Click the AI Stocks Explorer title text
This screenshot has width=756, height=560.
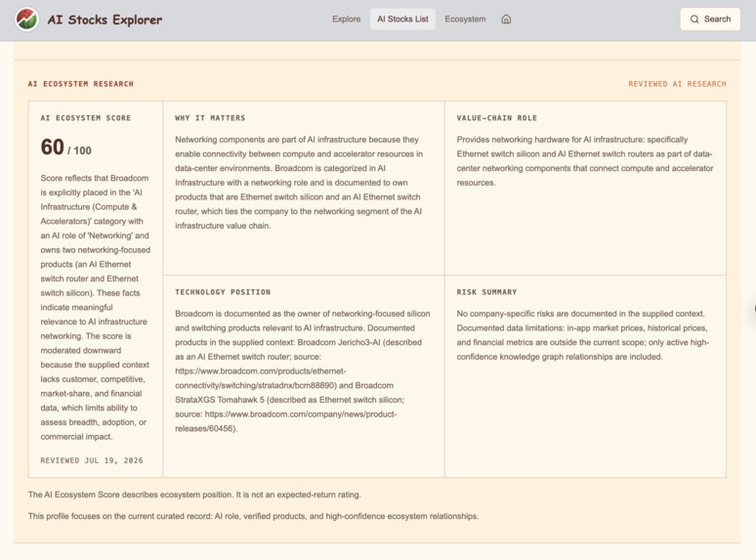[105, 20]
